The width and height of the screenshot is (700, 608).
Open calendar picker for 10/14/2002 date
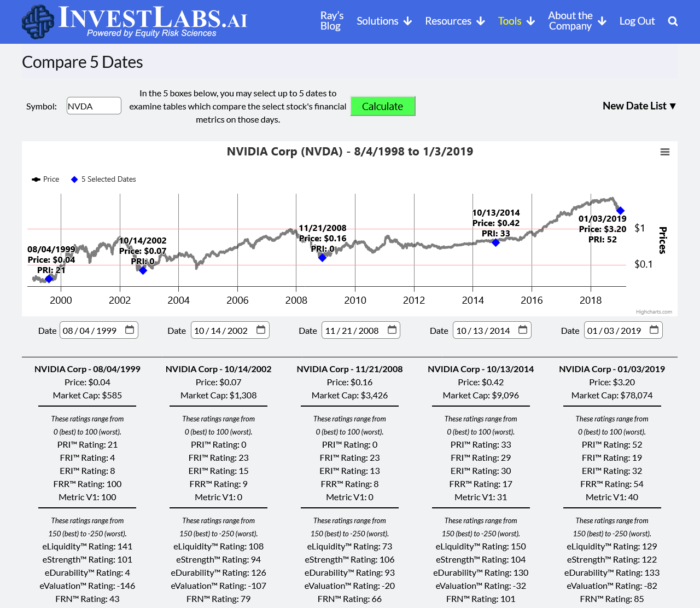[x=261, y=330]
